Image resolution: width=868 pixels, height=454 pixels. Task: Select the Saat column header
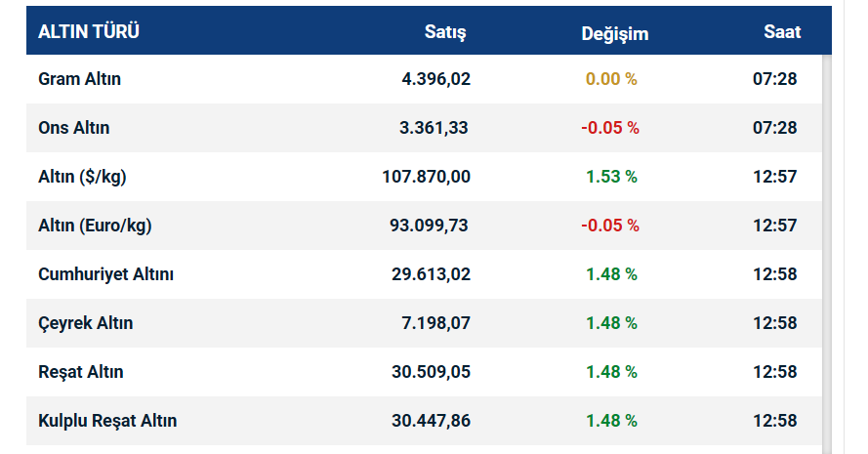[782, 31]
